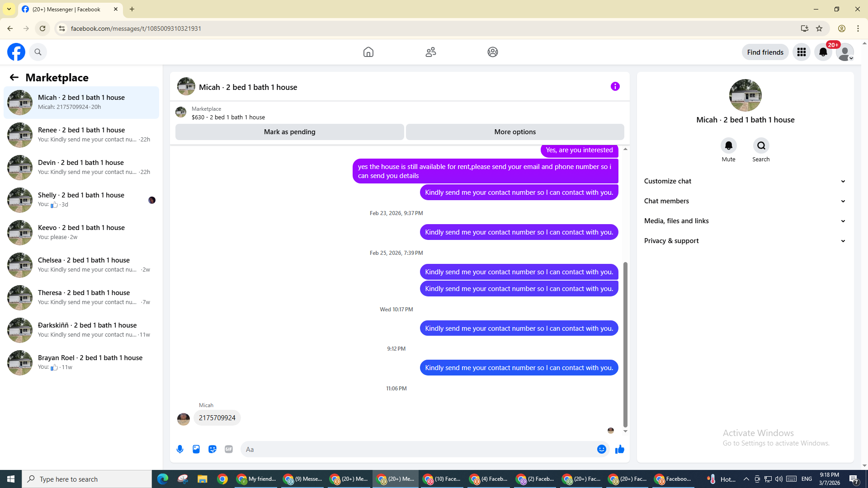Attach a photo using image icon
This screenshot has height=488, width=868.
tap(196, 449)
